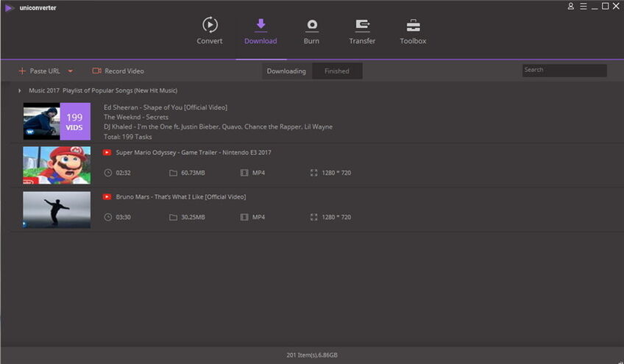This screenshot has height=364, width=624.
Task: Click the folder icon beside 60.73MB
Action: (173, 173)
